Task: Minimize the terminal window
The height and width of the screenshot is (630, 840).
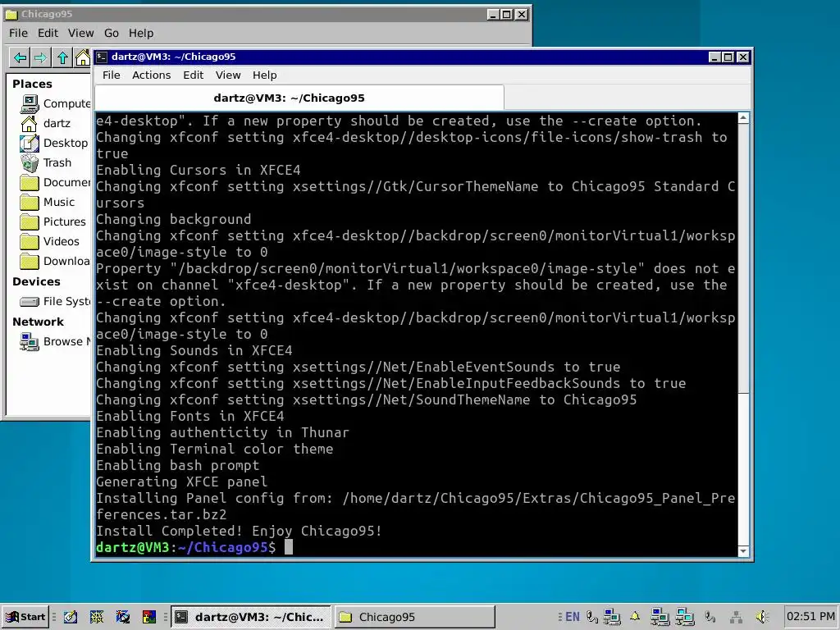Action: click(714, 57)
